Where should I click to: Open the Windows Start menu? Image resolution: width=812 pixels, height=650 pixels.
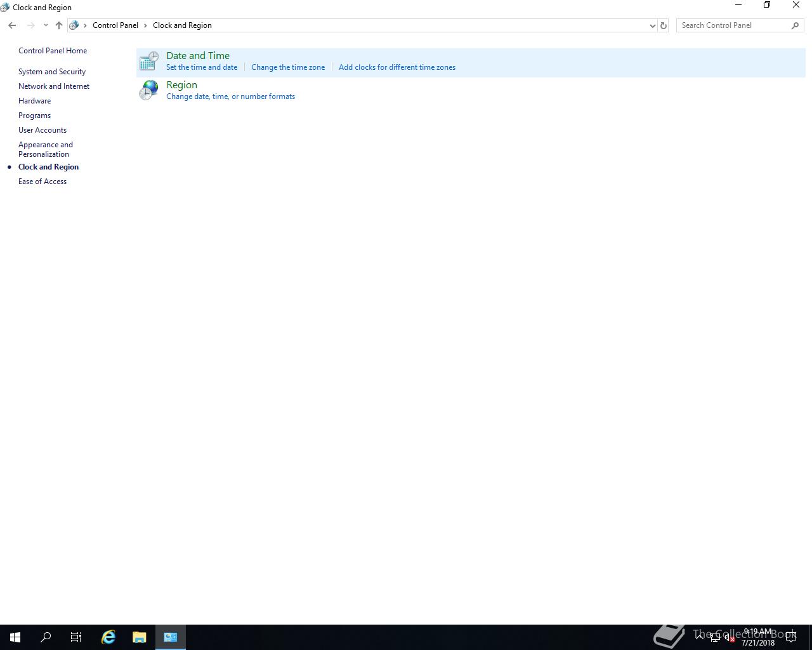[x=15, y=637]
